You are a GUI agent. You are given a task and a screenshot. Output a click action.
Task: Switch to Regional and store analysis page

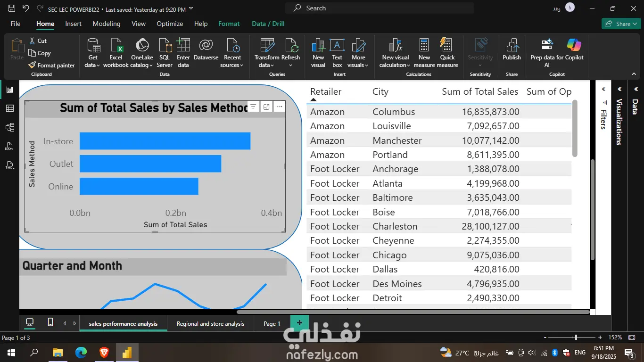click(210, 324)
